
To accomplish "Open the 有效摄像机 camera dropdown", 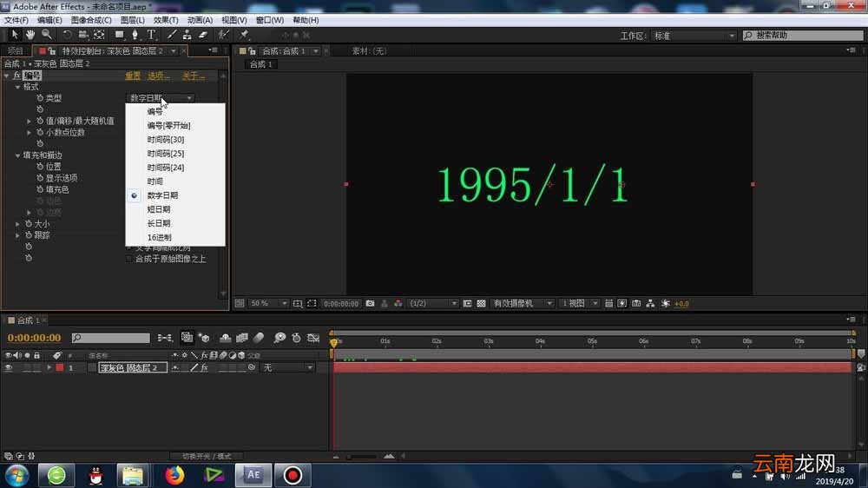I will click(x=523, y=304).
